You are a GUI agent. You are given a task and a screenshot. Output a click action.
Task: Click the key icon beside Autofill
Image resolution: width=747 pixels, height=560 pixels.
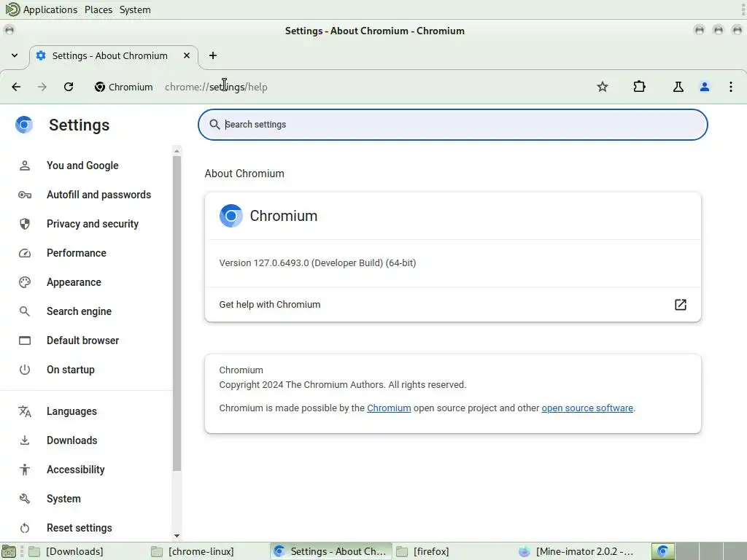click(25, 195)
